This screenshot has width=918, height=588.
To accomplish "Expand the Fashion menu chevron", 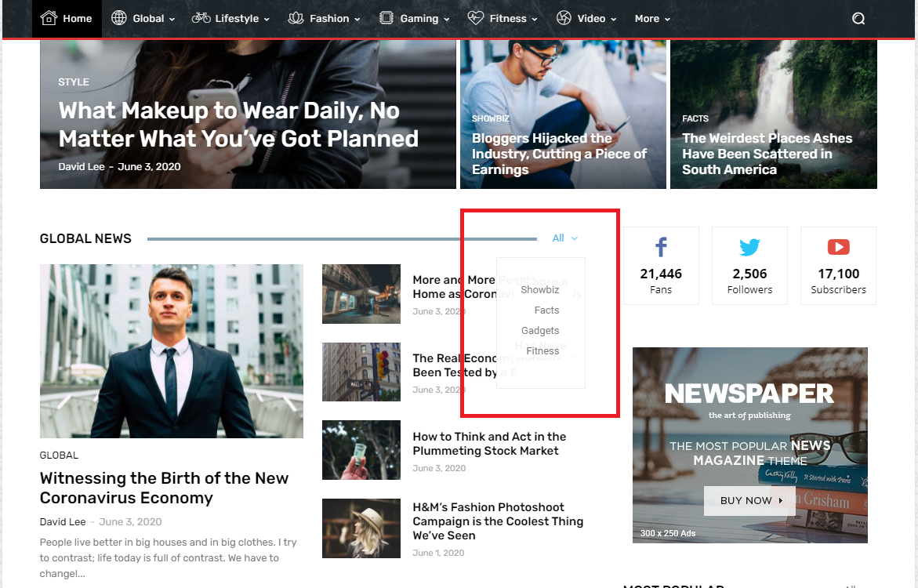I will click(357, 20).
